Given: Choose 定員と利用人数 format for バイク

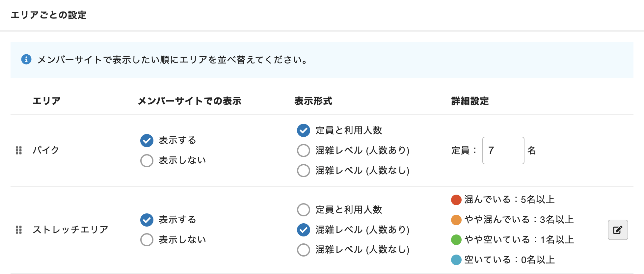Looking at the screenshot, I should pyautogui.click(x=304, y=130).
